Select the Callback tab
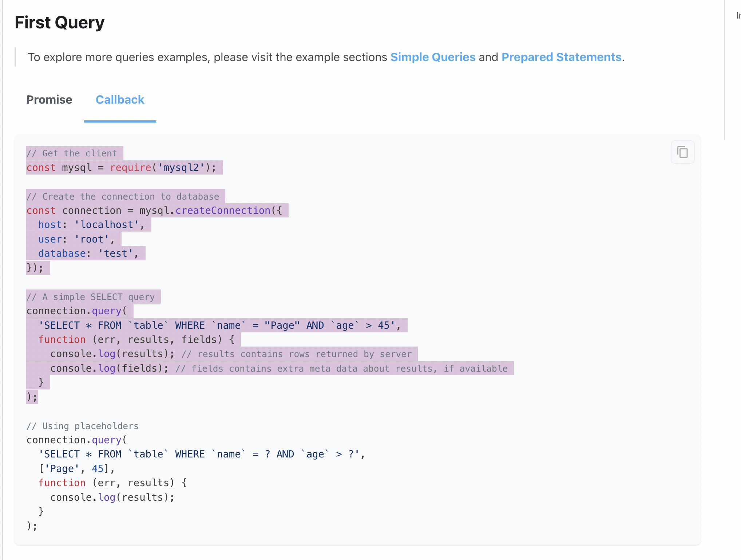The width and height of the screenshot is (741, 560). (120, 100)
